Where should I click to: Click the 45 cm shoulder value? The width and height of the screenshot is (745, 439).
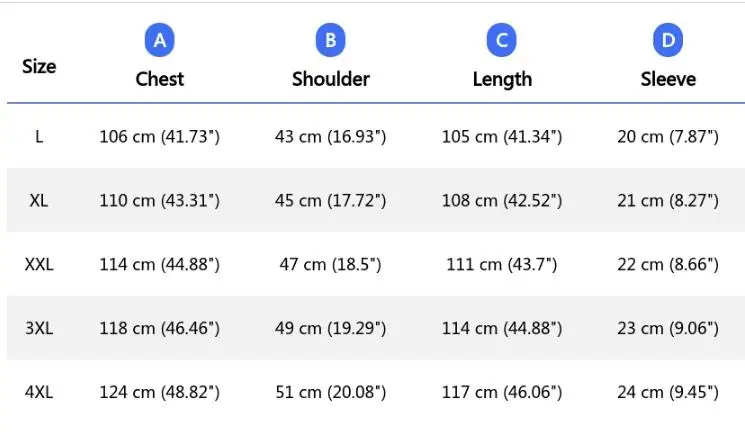click(x=331, y=201)
